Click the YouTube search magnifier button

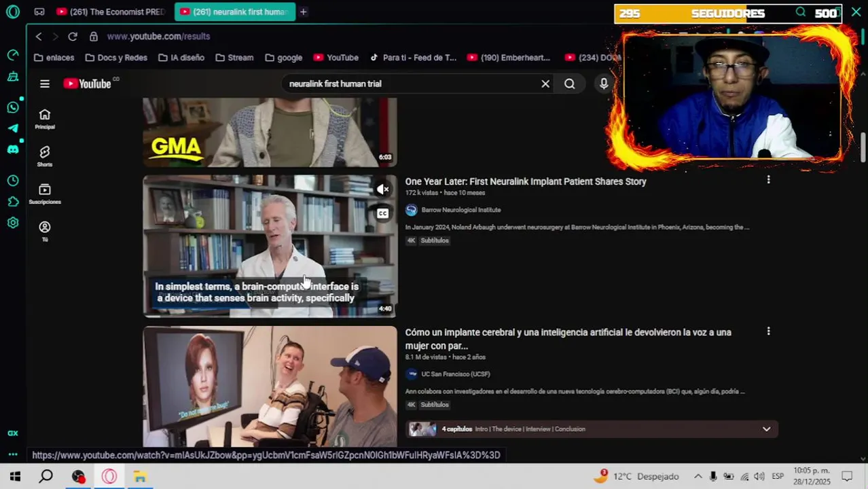570,84
